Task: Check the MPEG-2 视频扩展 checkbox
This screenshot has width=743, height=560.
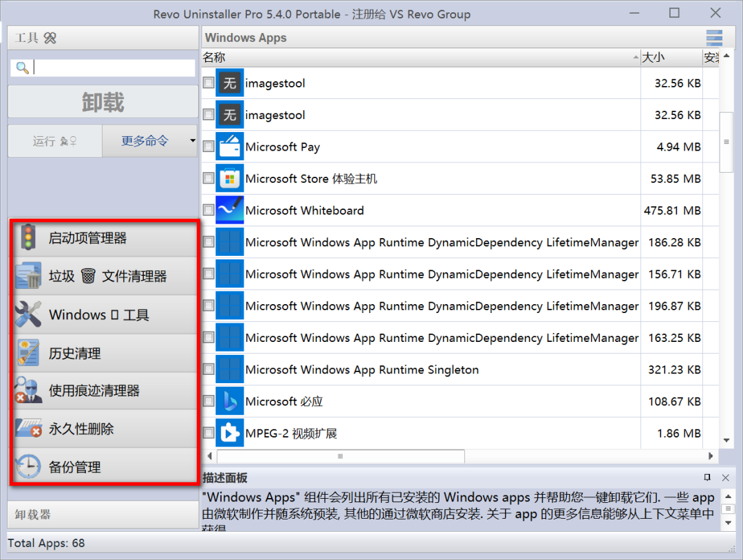Action: point(208,432)
